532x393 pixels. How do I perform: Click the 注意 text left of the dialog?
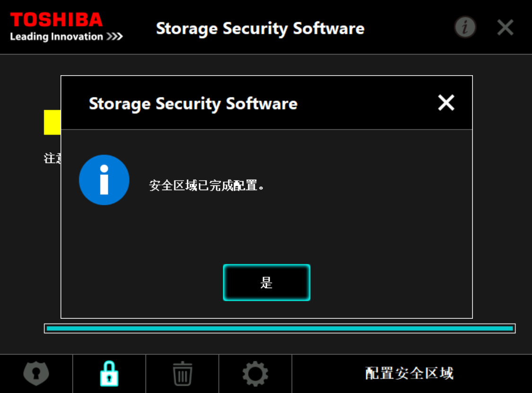(x=52, y=158)
